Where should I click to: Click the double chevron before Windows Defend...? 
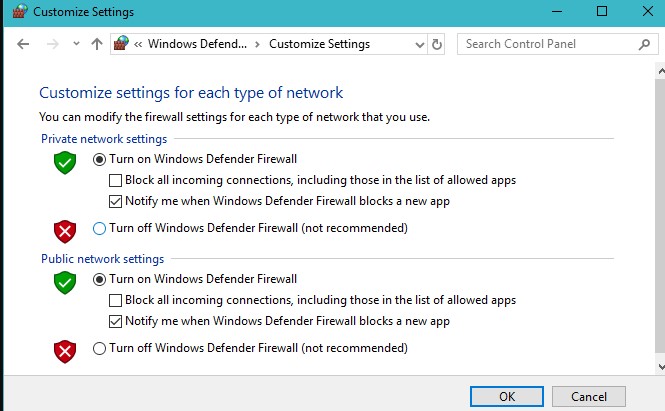138,44
